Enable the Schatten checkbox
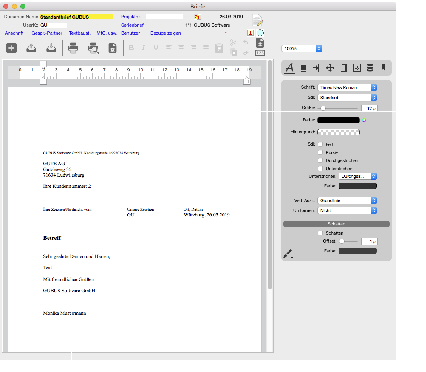426x372 pixels. [x=320, y=233]
